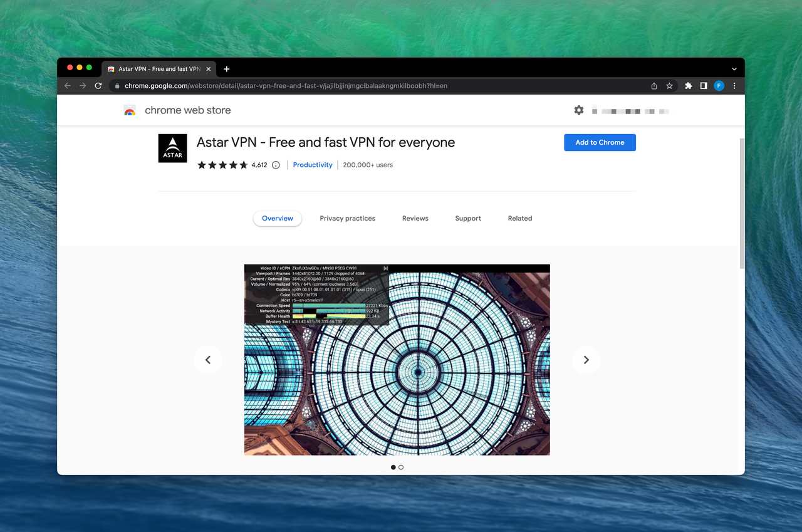Image resolution: width=802 pixels, height=532 pixels.
Task: Switch to the Overview tab
Action: pos(278,218)
